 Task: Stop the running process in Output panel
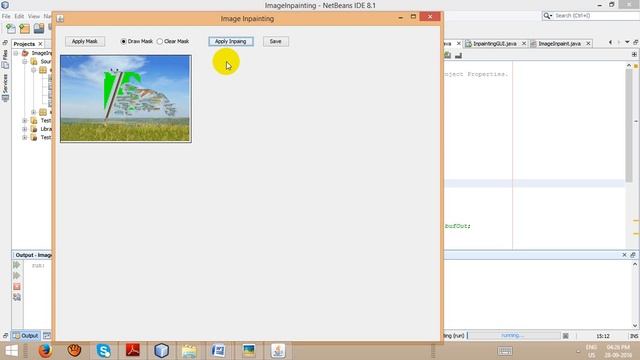coord(17,287)
